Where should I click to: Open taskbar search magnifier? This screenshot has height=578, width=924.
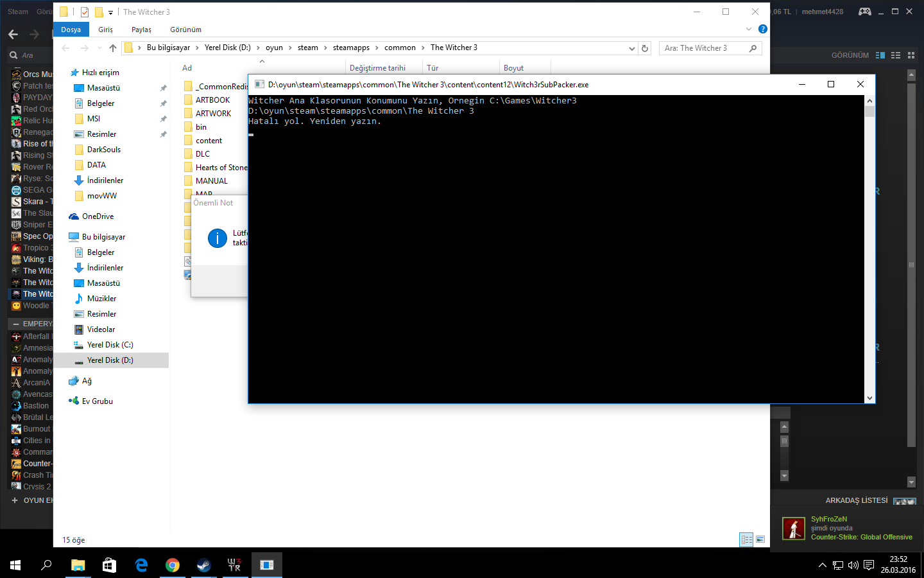click(46, 565)
